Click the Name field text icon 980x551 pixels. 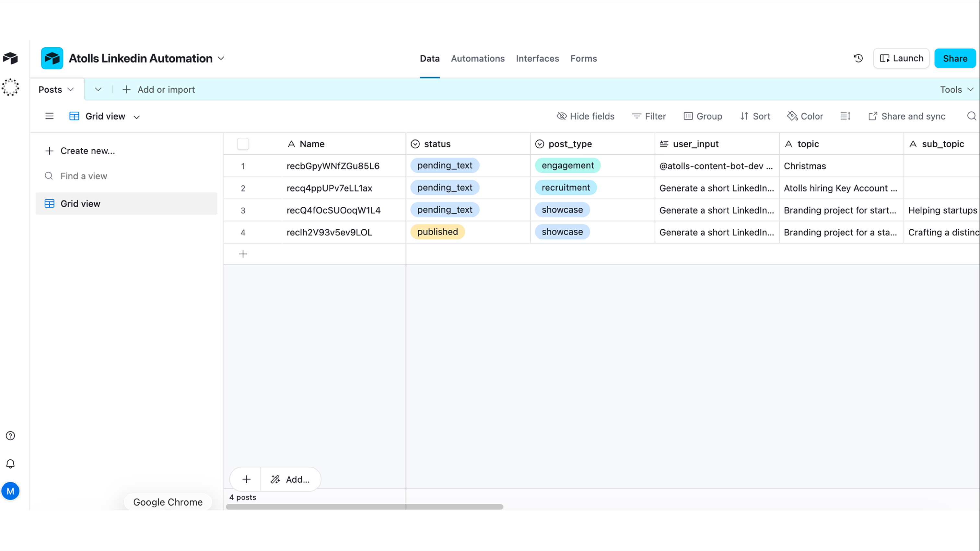291,144
